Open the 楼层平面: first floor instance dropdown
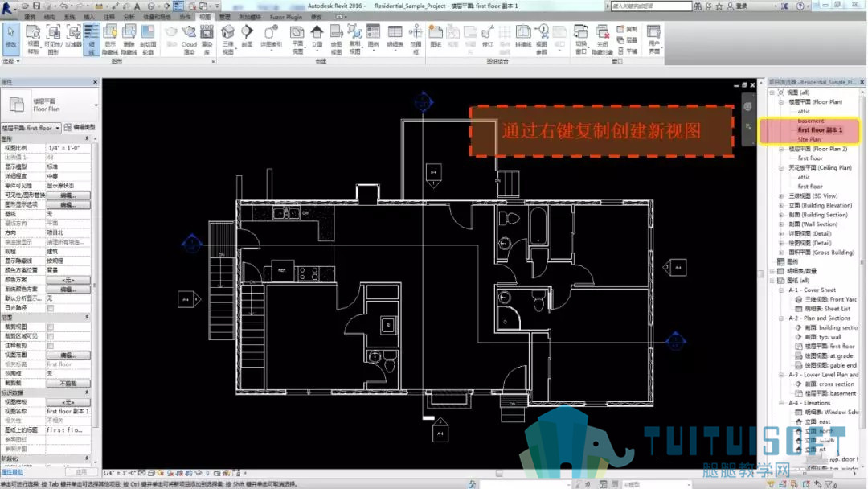868x489 pixels. pyautogui.click(x=31, y=128)
